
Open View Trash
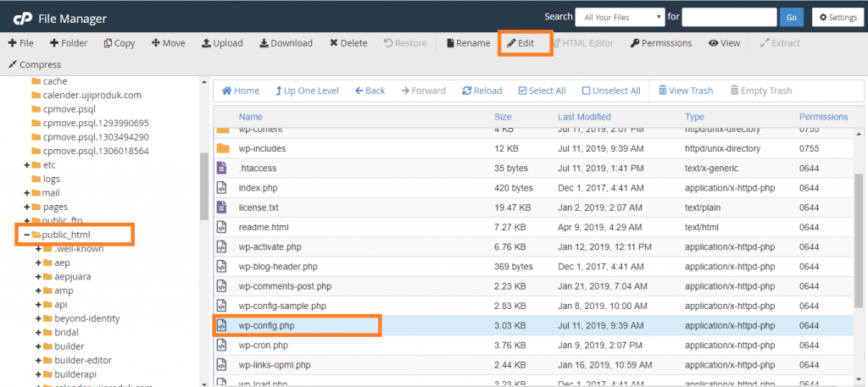point(685,91)
